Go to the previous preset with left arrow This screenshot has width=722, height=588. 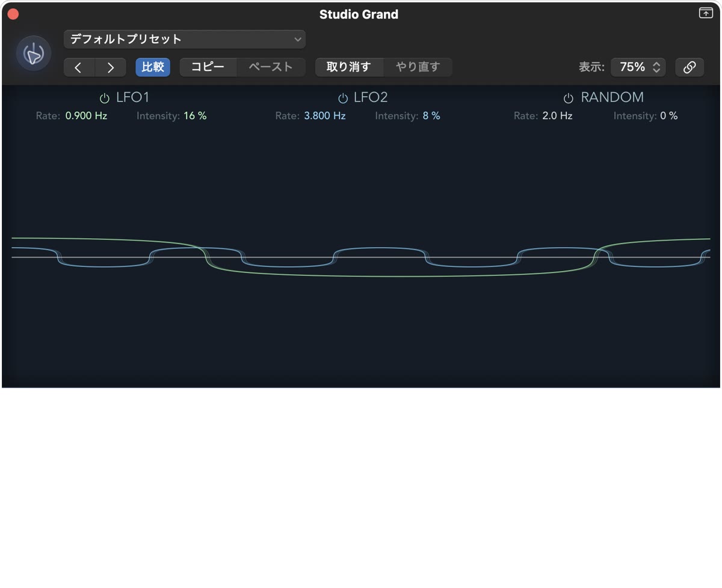click(x=79, y=67)
